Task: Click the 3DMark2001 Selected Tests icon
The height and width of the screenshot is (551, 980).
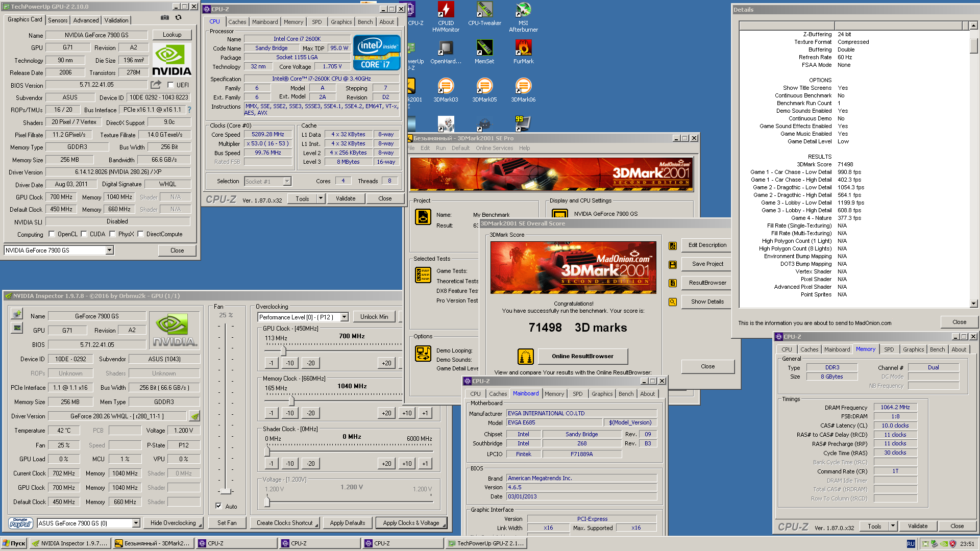Action: click(x=423, y=275)
